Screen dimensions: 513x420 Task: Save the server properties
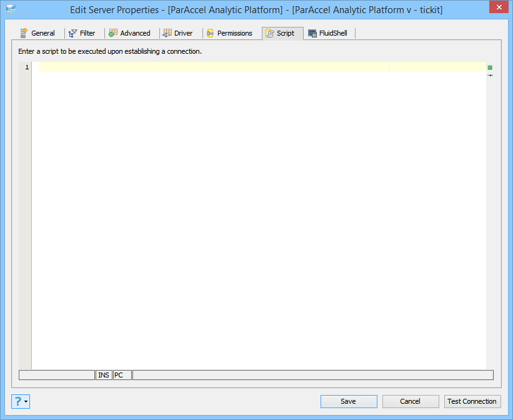click(349, 401)
